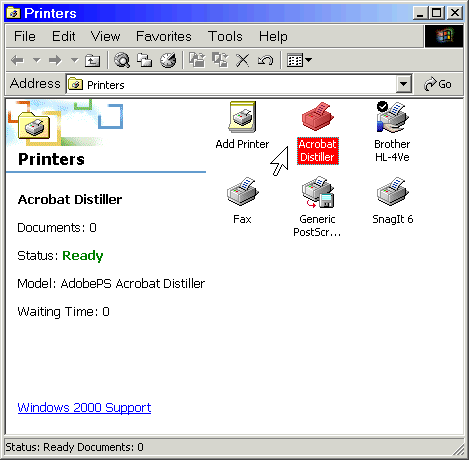Screen dimensions: 469x460
Task: Open the Back button history dropdown arrow
Action: click(36, 60)
